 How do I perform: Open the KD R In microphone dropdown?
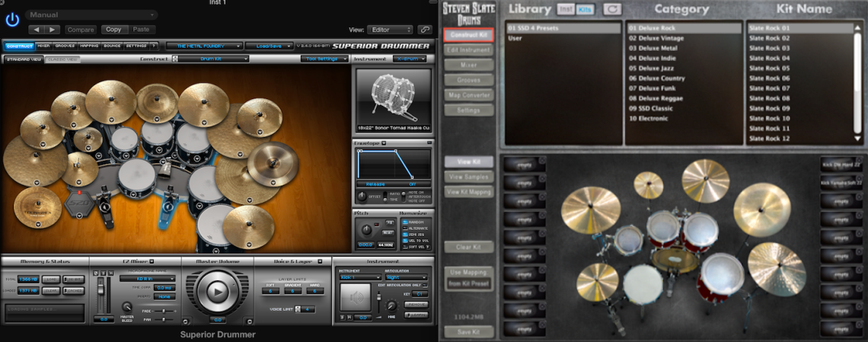148,279
